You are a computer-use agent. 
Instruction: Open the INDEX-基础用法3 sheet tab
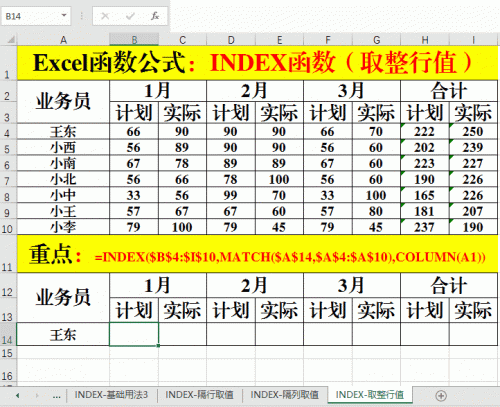click(111, 395)
